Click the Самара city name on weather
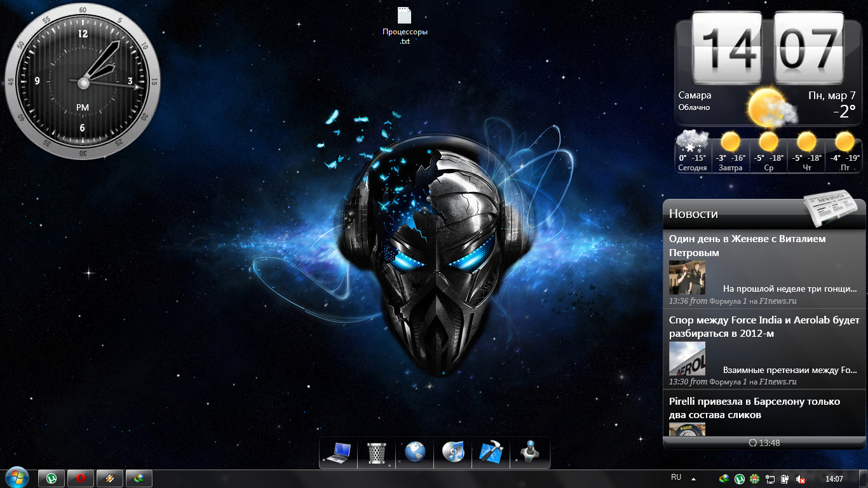This screenshot has width=868, height=488. [x=695, y=95]
